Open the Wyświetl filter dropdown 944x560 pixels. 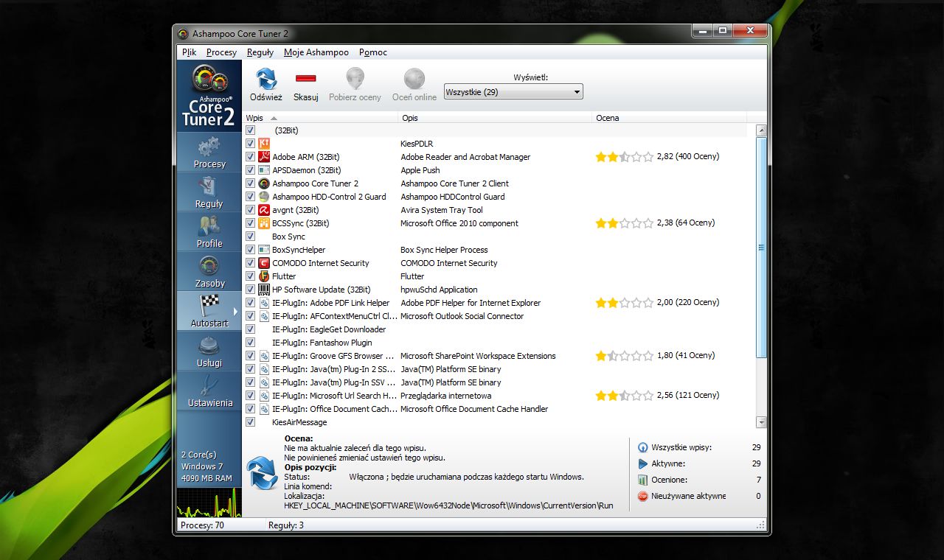(513, 92)
